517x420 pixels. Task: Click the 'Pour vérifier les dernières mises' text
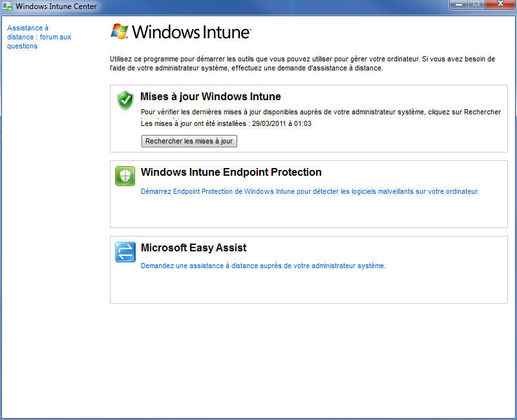[x=321, y=112]
